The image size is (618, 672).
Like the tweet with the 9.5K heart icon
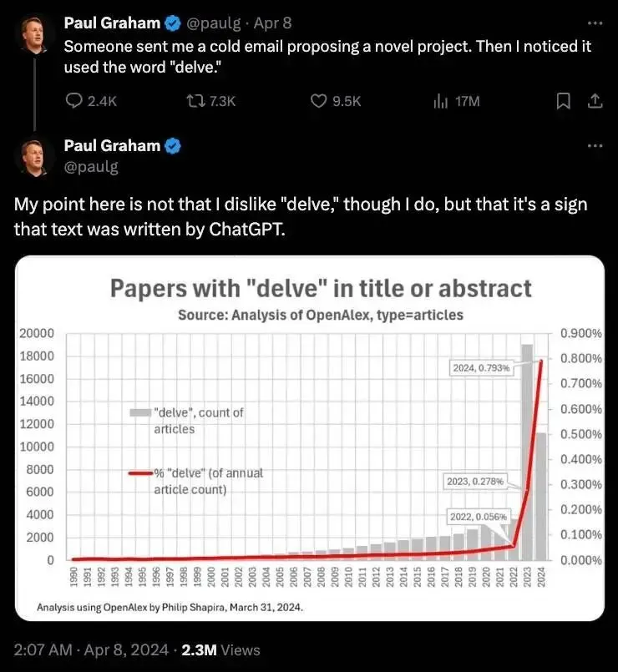click(318, 101)
